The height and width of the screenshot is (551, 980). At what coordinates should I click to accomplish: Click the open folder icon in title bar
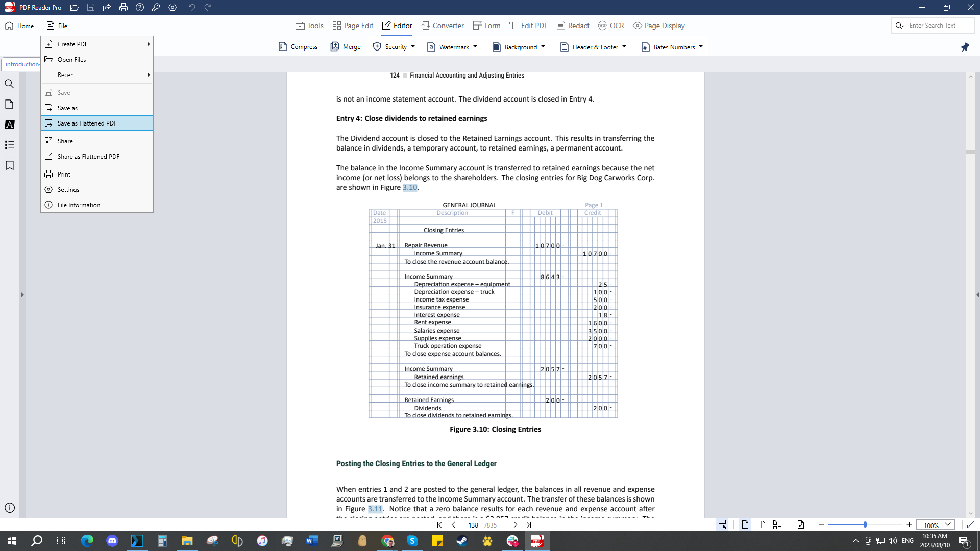[75, 8]
